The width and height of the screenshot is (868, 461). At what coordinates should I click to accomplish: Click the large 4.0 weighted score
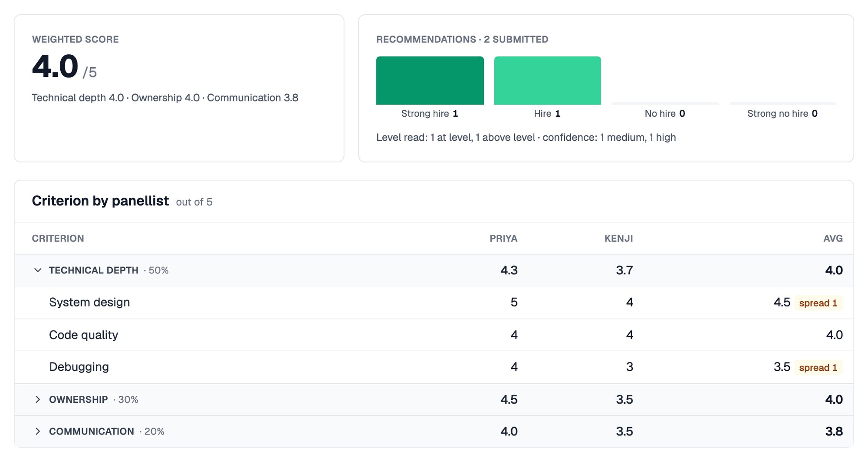click(x=55, y=66)
